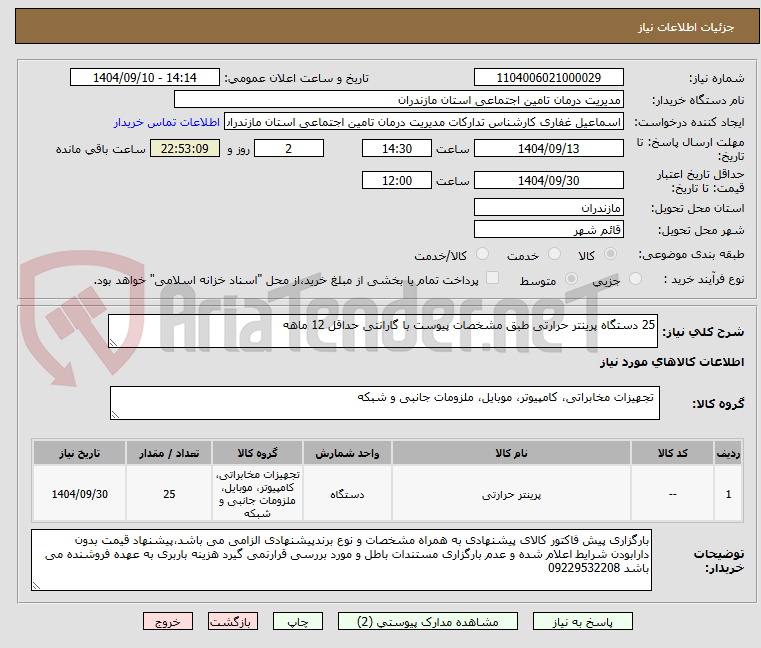Click the delivery province مازندران field
Screen dimensions: 761x648
click(x=548, y=207)
